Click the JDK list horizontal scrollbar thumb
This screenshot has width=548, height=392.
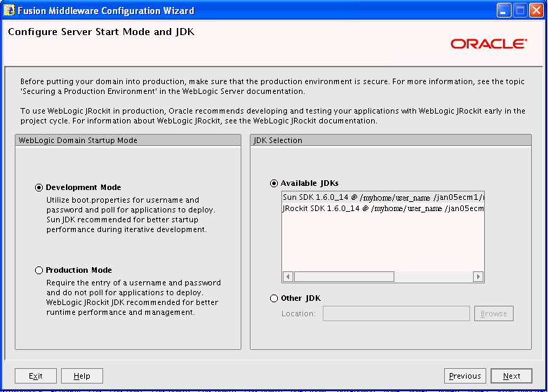(x=345, y=277)
